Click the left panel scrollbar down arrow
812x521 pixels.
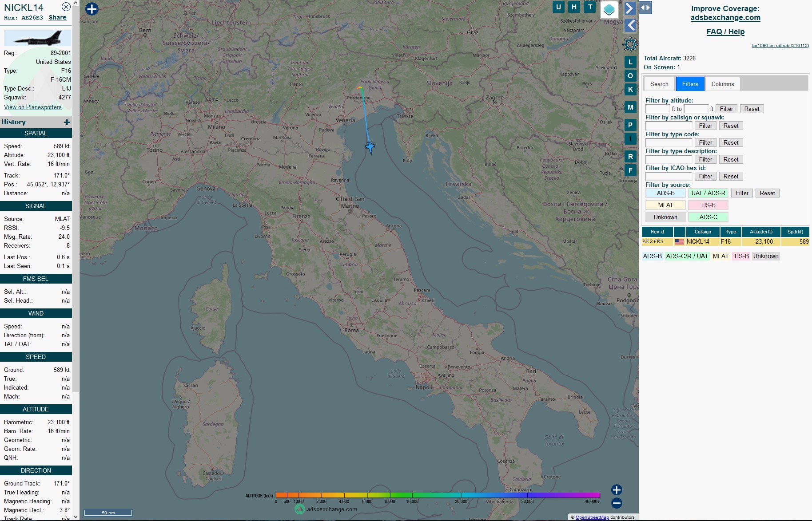[76, 517]
